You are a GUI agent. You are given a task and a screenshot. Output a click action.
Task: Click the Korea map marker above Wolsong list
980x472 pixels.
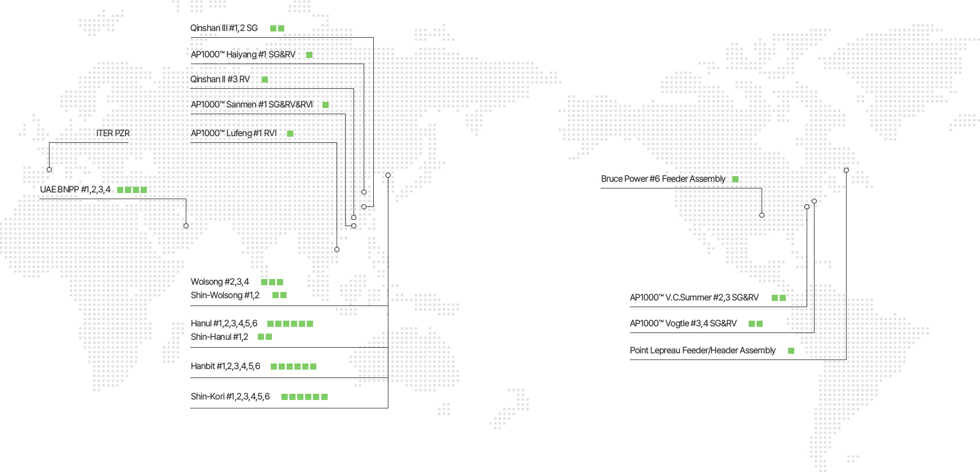[388, 175]
